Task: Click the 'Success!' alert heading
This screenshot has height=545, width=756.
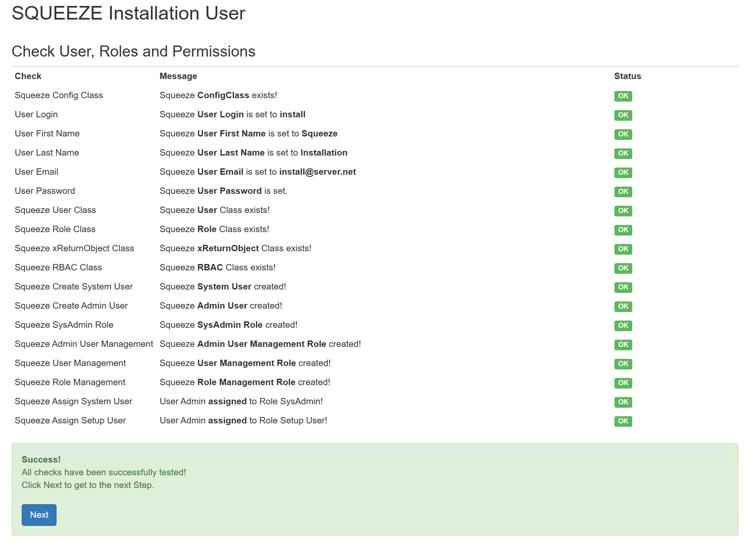Action: pyautogui.click(x=41, y=460)
